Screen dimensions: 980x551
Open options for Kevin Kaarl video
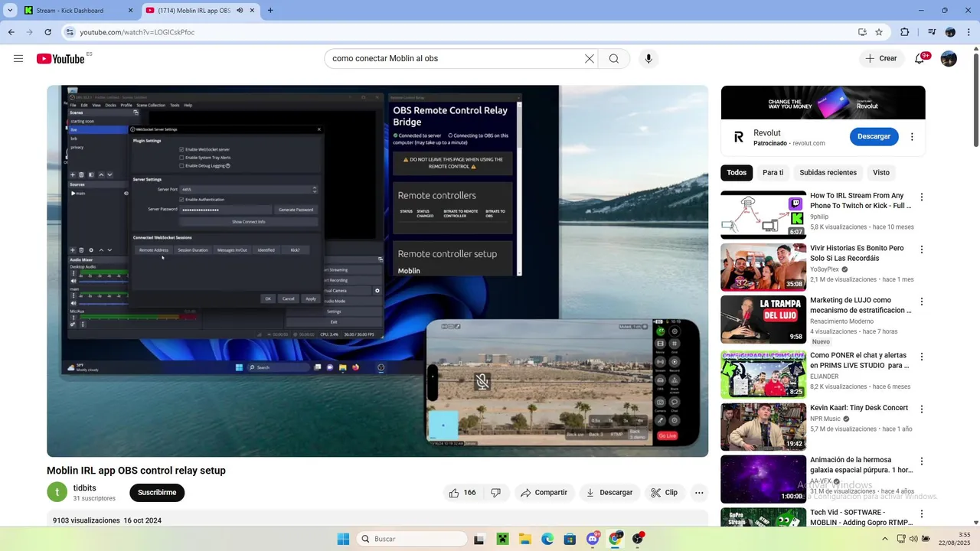click(922, 409)
